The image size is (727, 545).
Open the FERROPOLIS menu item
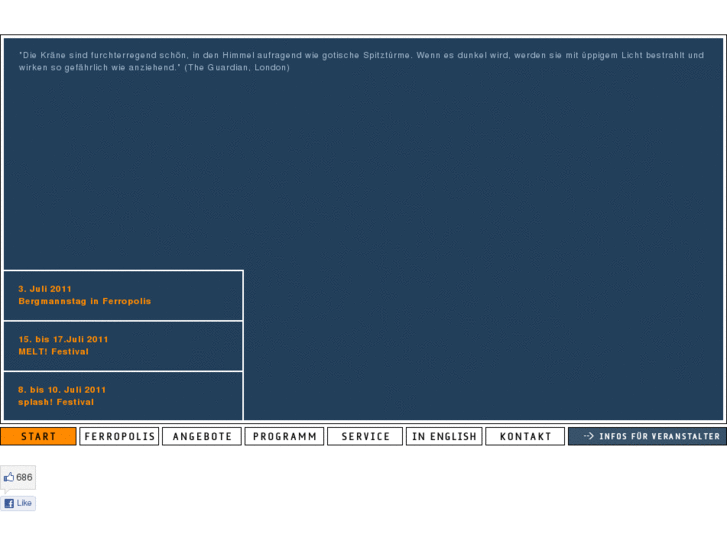119,436
